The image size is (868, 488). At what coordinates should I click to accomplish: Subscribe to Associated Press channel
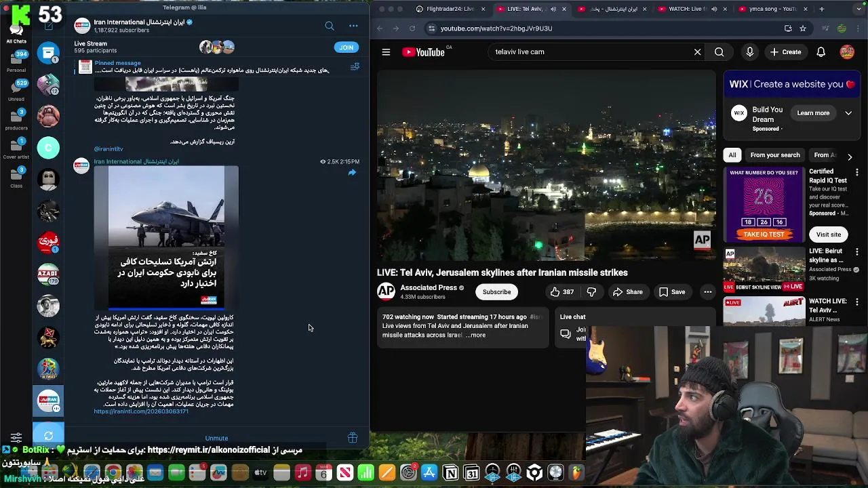tap(496, 292)
